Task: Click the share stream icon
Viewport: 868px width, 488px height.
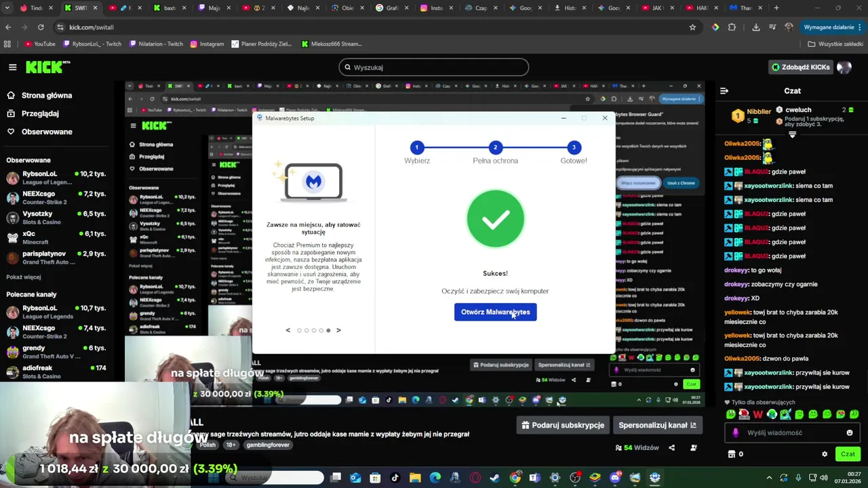Action: pyautogui.click(x=671, y=447)
